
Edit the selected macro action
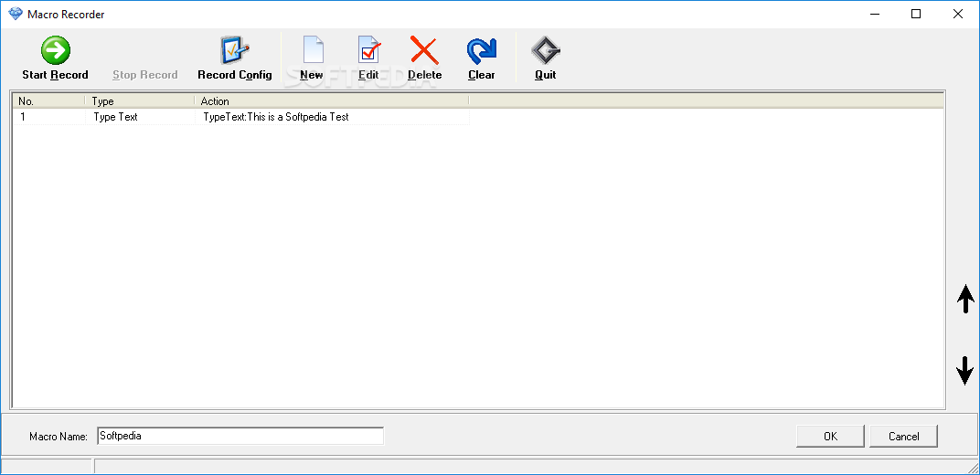(x=368, y=58)
